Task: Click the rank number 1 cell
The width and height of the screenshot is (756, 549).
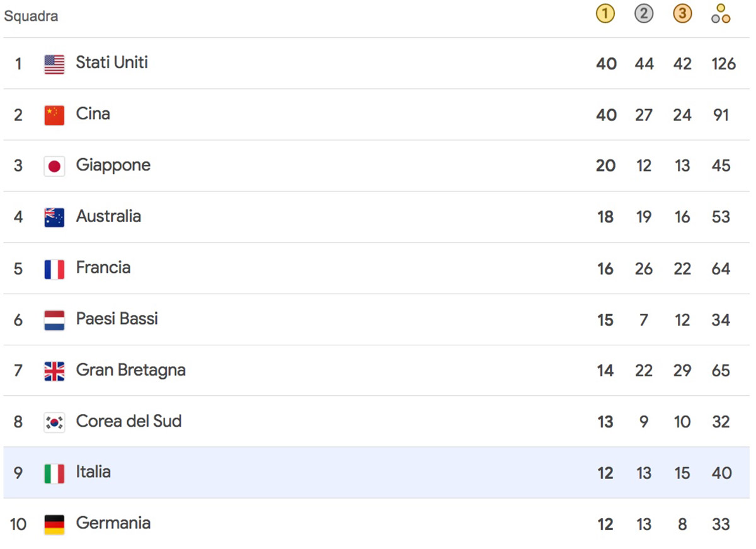Action: tap(18, 63)
